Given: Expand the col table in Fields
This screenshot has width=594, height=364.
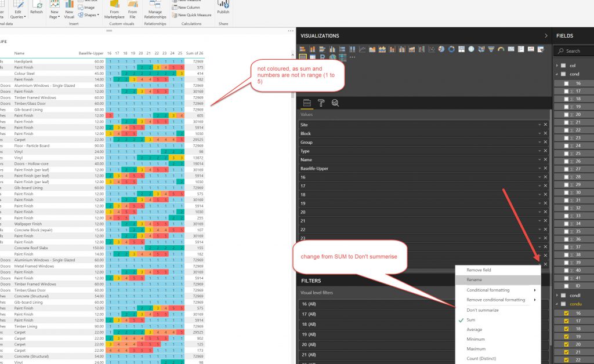Looking at the screenshot, I should click(558, 65).
